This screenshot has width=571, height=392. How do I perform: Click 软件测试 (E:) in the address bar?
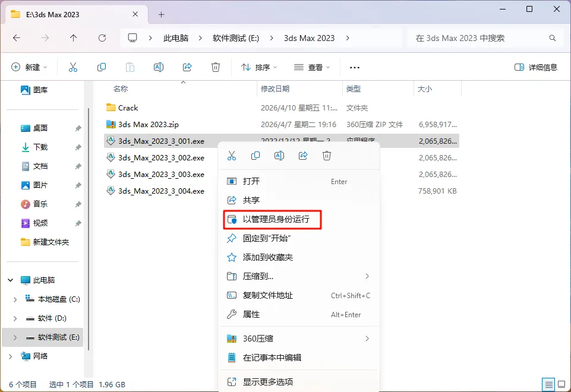[x=236, y=38]
